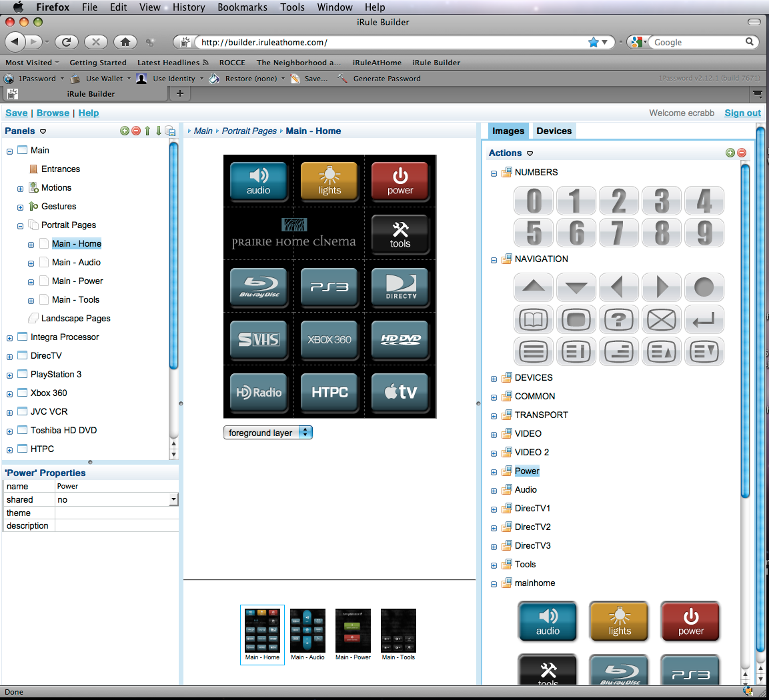Open the Main - Audio page thumbnail
Screen dimensions: 769x700
(x=307, y=635)
